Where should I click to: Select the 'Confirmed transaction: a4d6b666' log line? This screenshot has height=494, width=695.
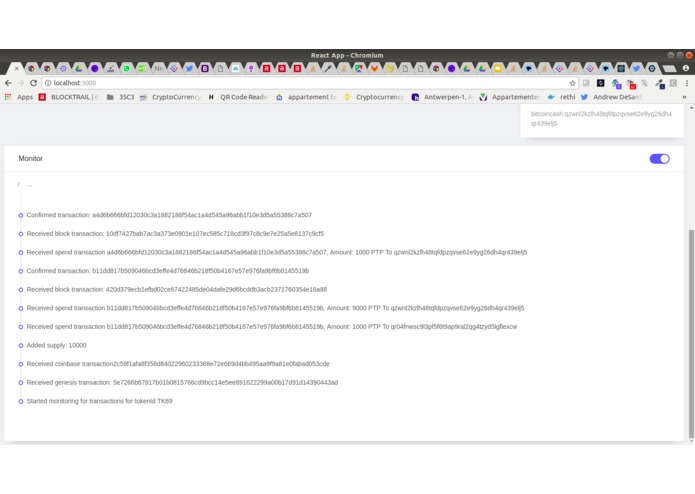point(169,215)
